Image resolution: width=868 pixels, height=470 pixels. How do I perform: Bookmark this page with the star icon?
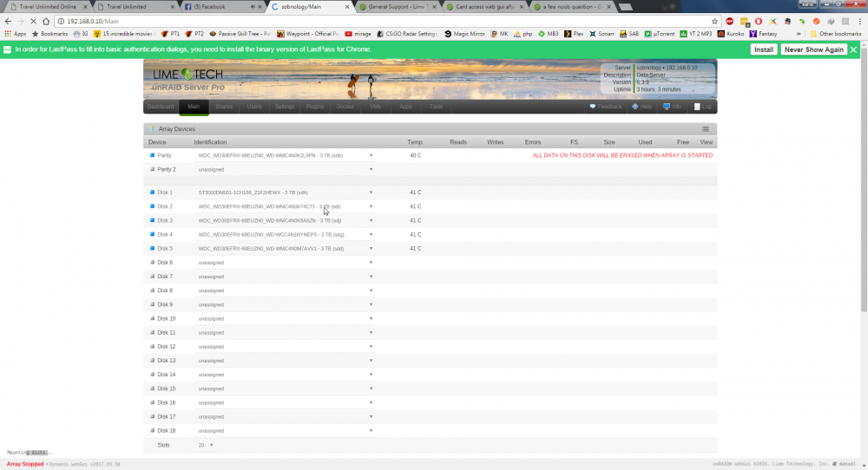coord(714,21)
